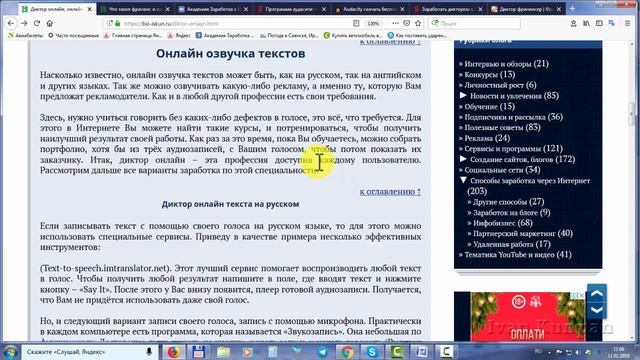Open the browser home page
The width and height of the screenshot is (640, 360).
click(x=49, y=23)
